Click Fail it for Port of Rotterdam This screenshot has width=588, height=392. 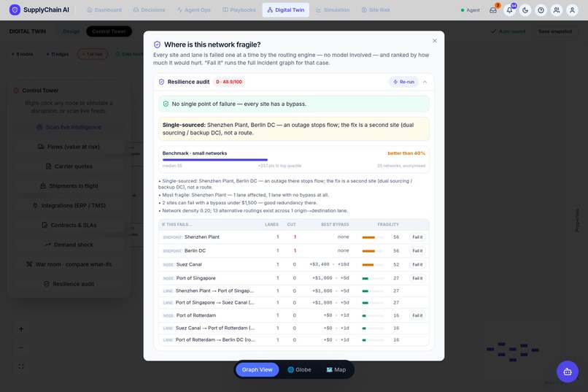417,315
